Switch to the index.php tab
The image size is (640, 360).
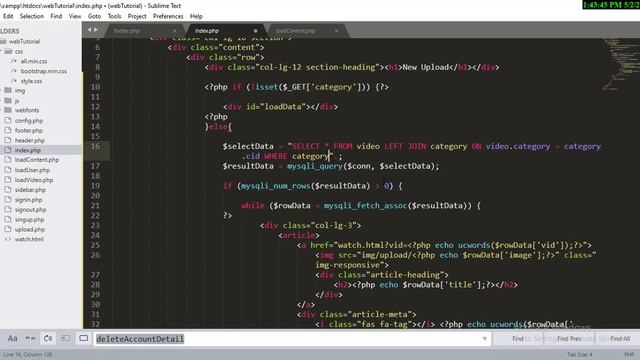point(222,31)
